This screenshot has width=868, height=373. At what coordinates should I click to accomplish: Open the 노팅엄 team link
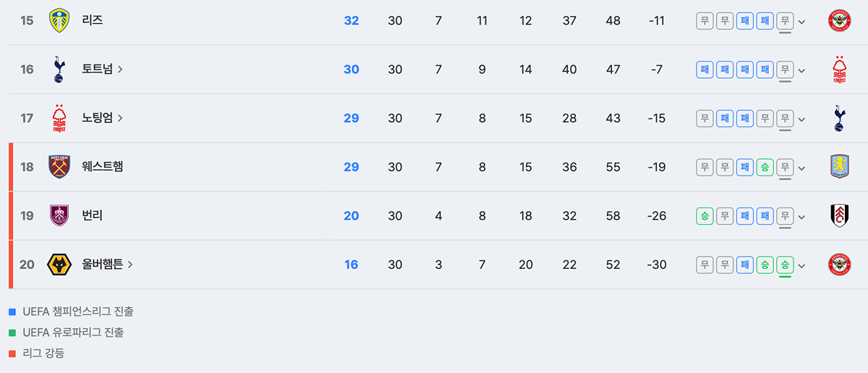(x=103, y=118)
